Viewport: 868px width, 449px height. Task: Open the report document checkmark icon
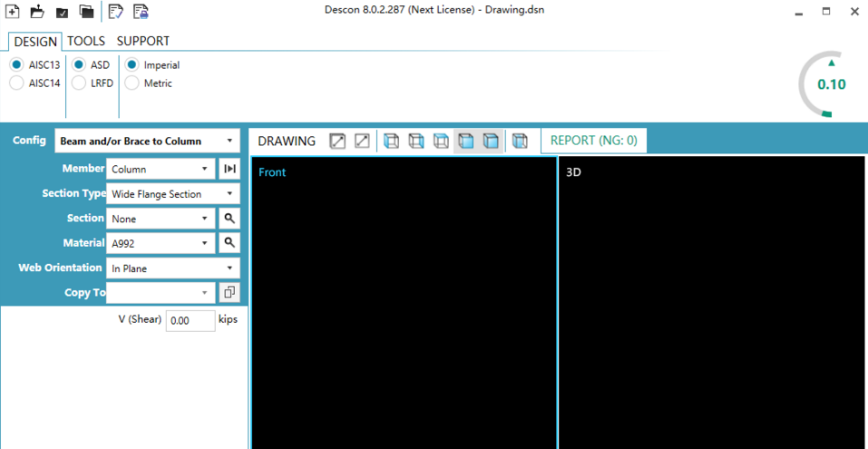[116, 11]
